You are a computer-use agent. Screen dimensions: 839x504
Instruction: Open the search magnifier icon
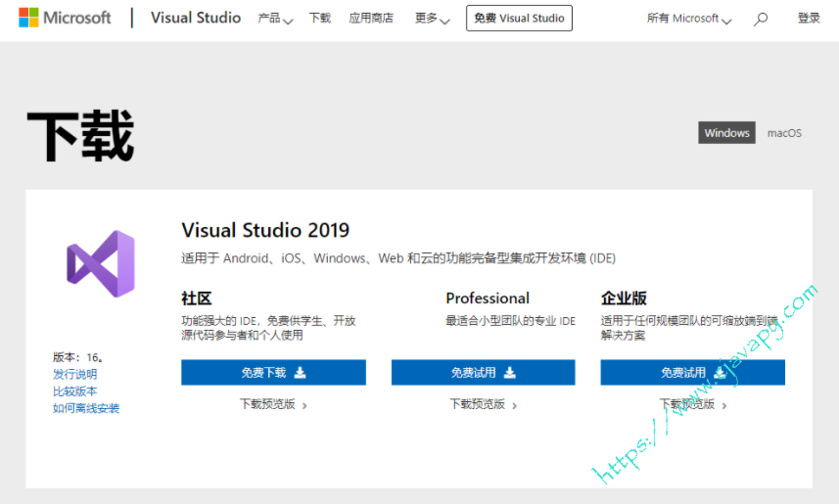761,20
